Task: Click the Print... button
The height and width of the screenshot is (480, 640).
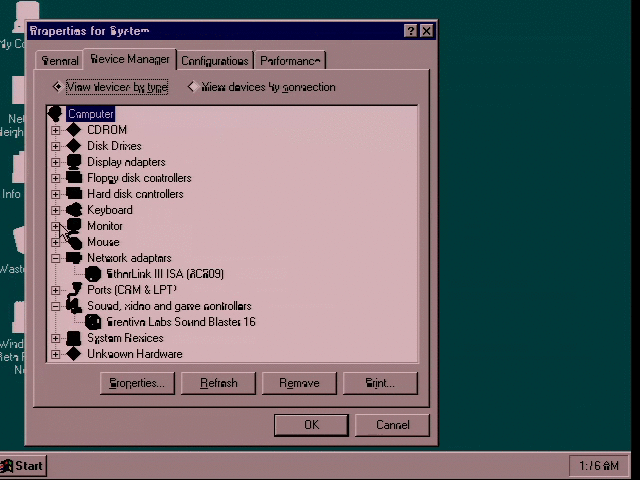Action: (x=380, y=383)
